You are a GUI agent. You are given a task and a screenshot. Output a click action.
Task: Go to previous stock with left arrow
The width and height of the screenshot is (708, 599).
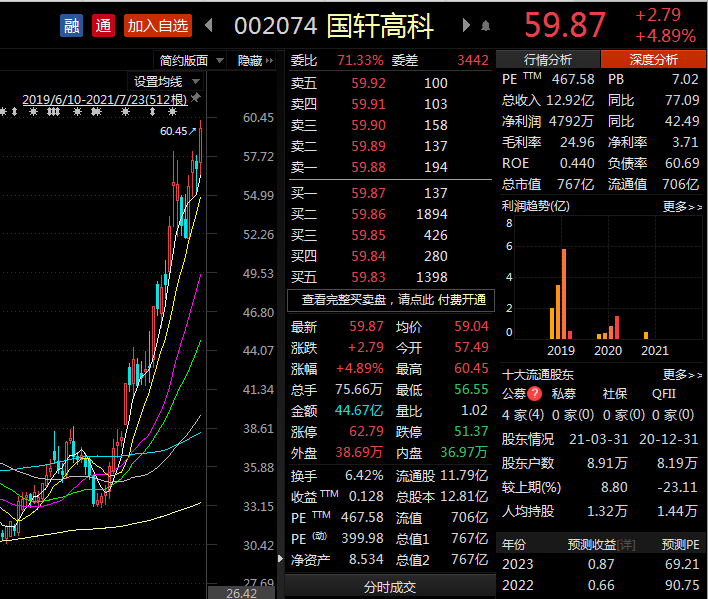coord(209,25)
